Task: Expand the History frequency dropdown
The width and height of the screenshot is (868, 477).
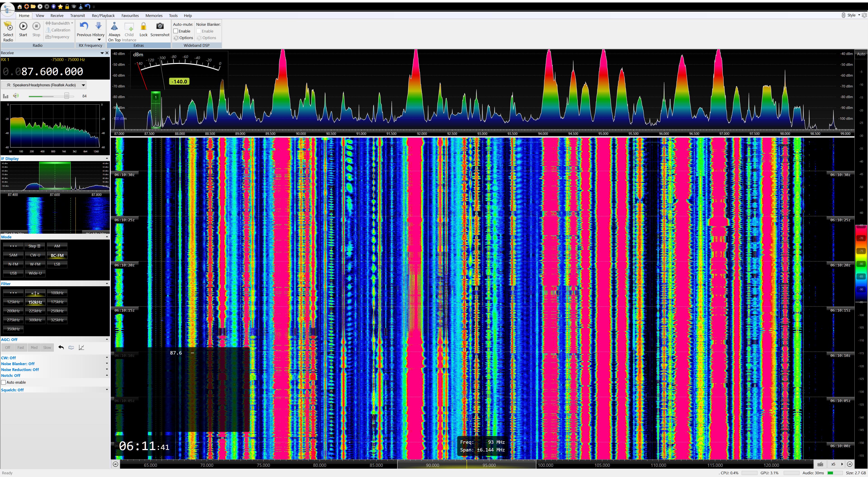Action: click(99, 40)
